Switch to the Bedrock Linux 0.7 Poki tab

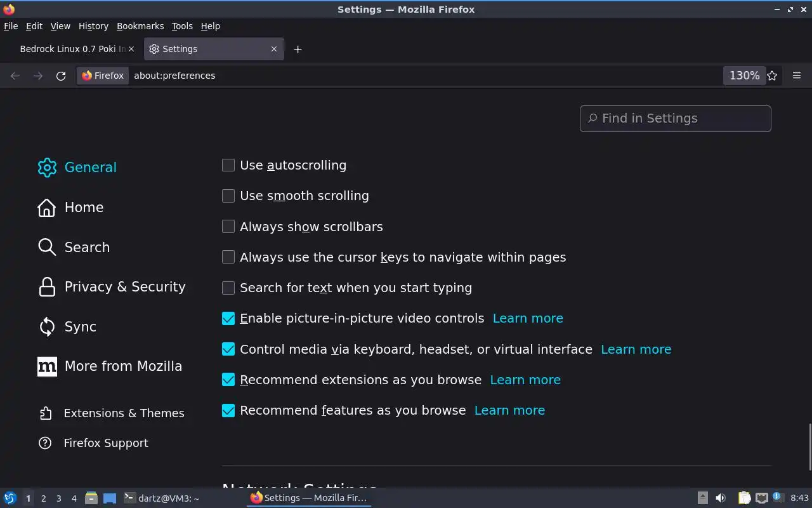(73, 49)
